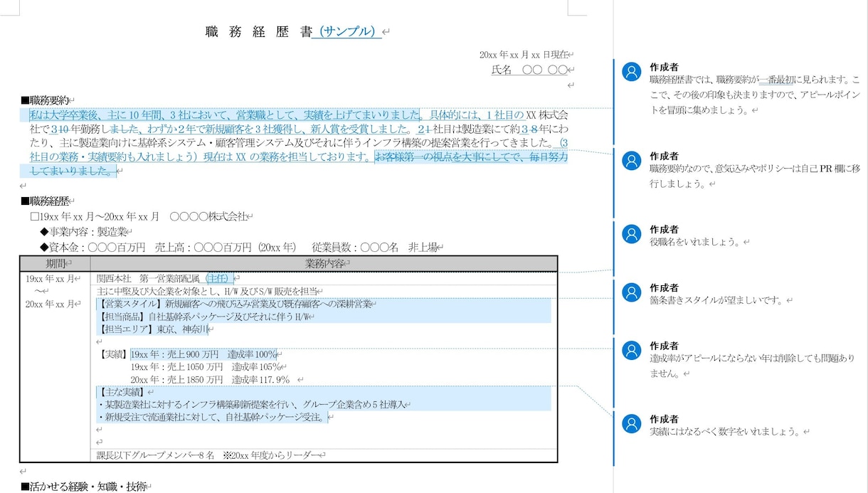Click line 19xx年：売上1050万円 達成率105%
The image size is (868, 493).
click(x=206, y=367)
